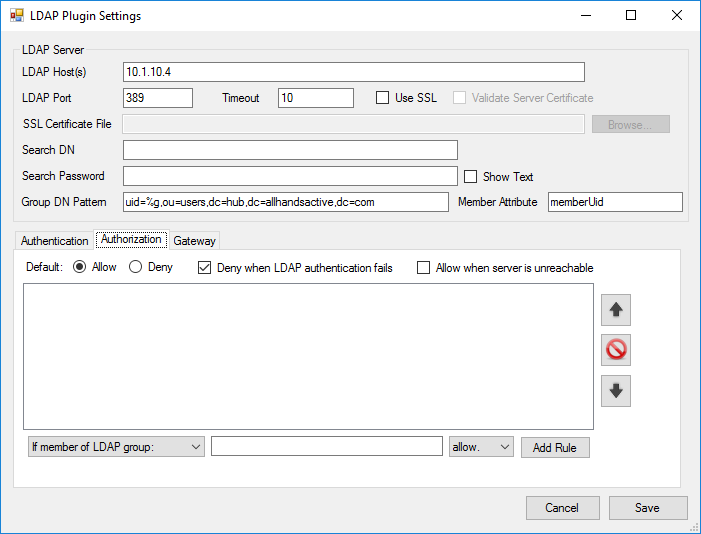
Task: Toggle Show Text for search password
Action: click(471, 177)
